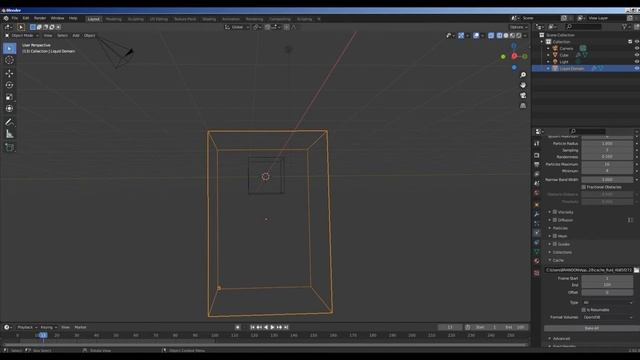Open the cache folder browser icon
The image size is (640, 360).
tap(636, 270)
